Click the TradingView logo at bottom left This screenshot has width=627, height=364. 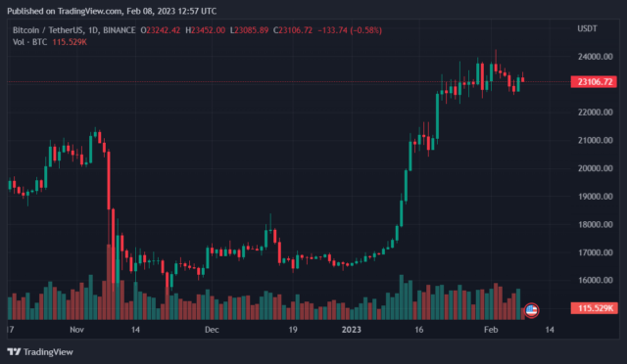click(x=40, y=352)
